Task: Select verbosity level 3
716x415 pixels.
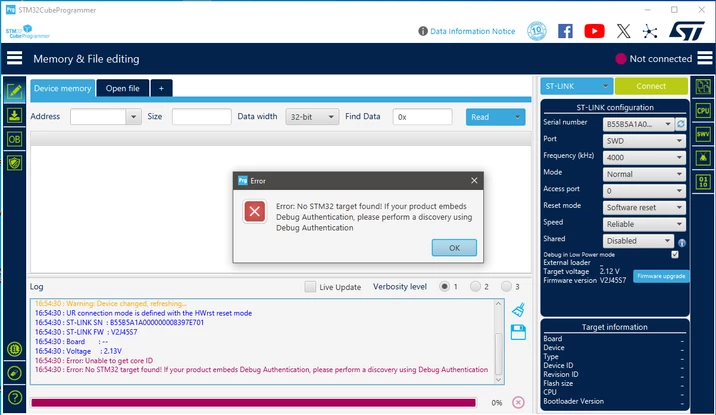Action: [506, 287]
